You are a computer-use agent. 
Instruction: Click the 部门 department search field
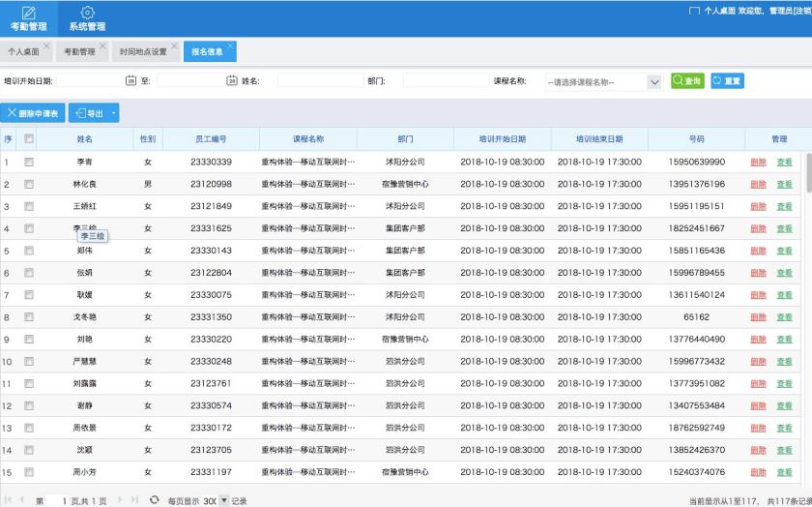[446, 80]
